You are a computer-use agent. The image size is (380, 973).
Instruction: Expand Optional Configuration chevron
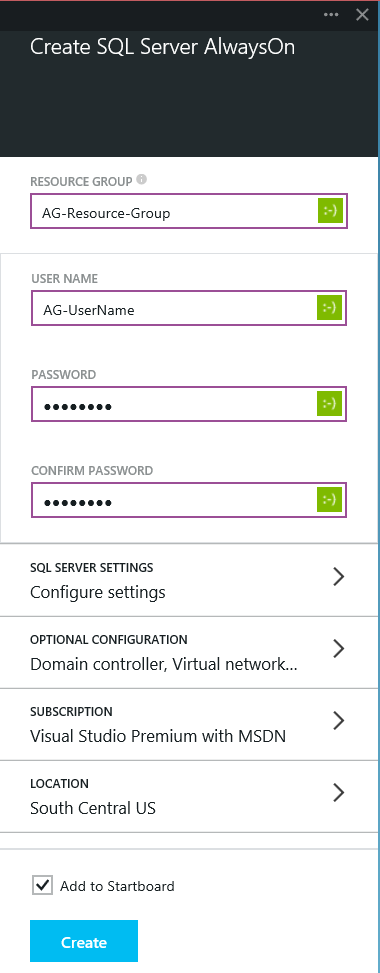[x=338, y=649]
